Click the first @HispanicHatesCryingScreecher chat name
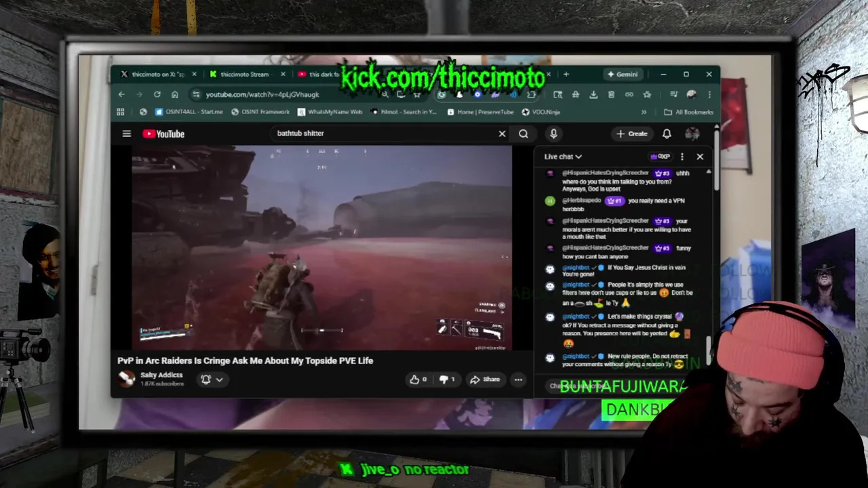The height and width of the screenshot is (488, 868). click(606, 174)
